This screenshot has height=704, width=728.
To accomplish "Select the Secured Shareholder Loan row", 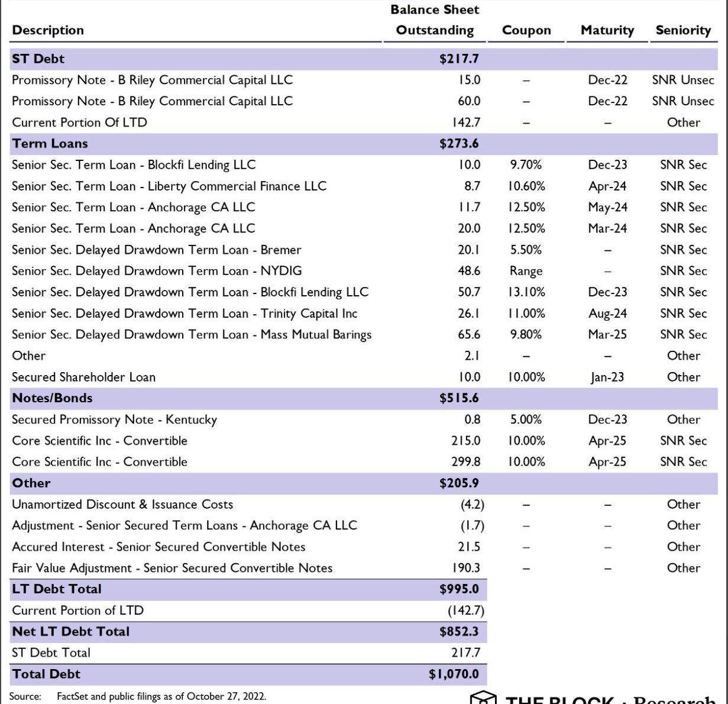I will (83, 377).
